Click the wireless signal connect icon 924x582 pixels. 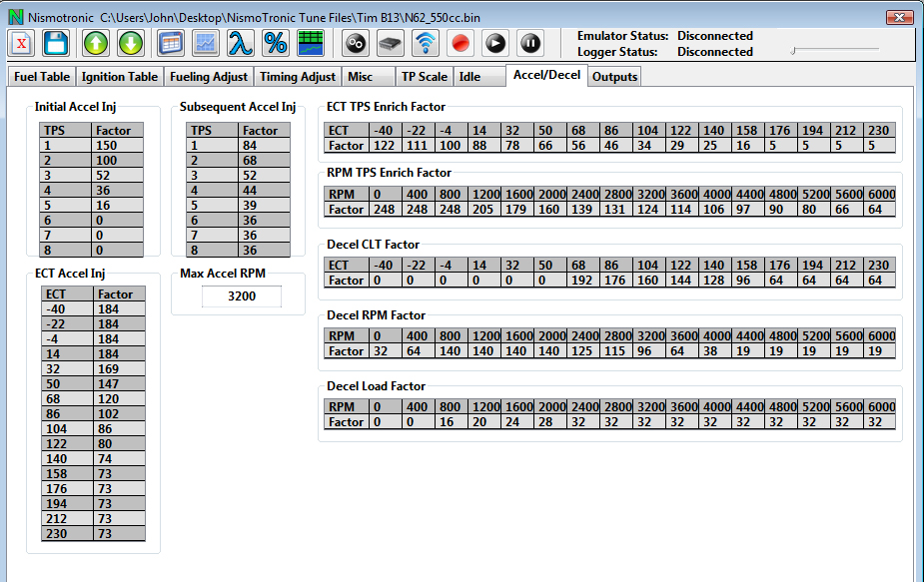pyautogui.click(x=426, y=43)
